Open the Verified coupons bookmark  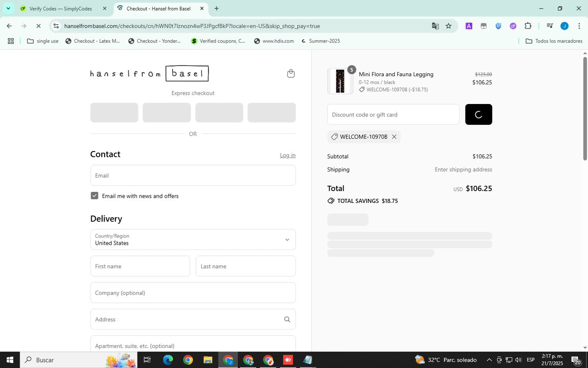point(218,41)
